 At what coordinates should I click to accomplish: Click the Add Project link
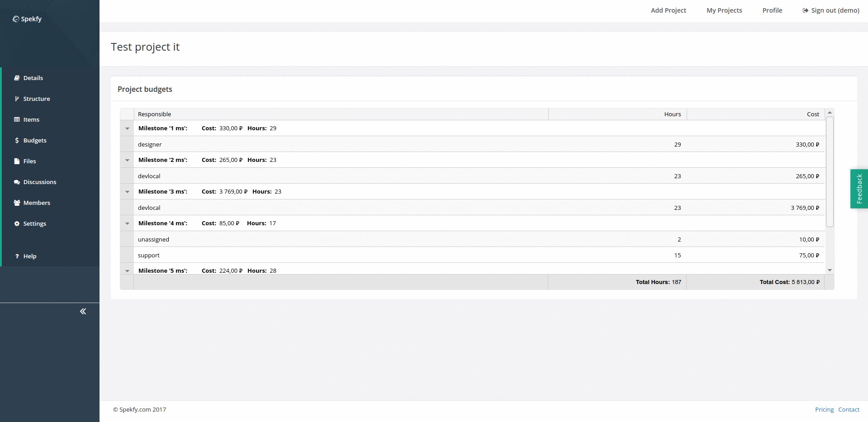[668, 10]
